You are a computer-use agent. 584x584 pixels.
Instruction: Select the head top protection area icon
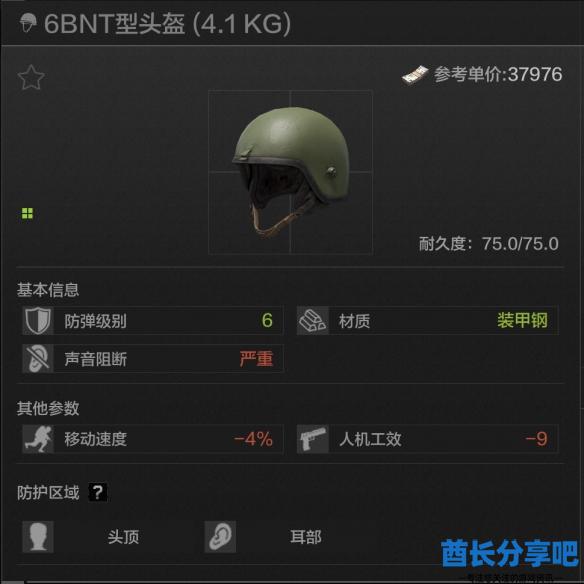point(38,537)
